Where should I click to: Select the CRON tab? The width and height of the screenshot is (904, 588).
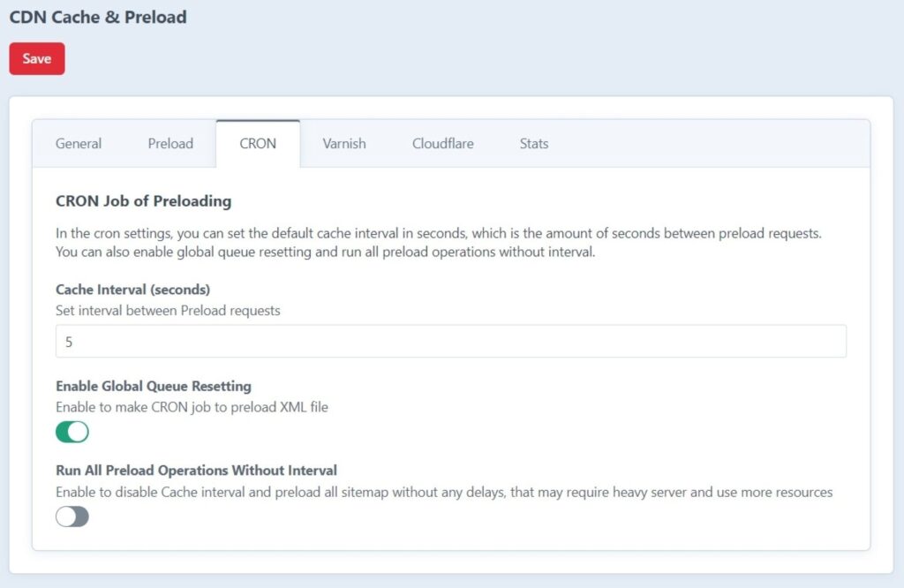[x=258, y=143]
